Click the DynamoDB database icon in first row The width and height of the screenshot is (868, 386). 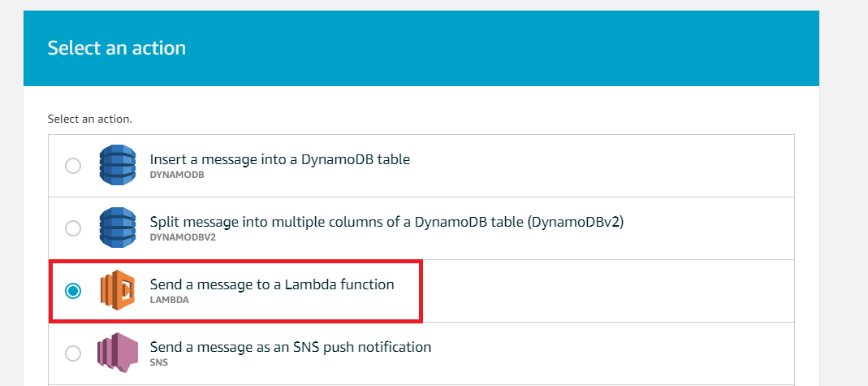118,165
